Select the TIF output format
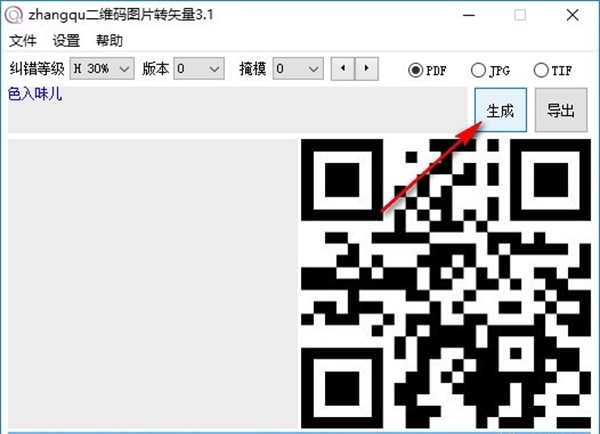This screenshot has width=600, height=434. coord(553,70)
